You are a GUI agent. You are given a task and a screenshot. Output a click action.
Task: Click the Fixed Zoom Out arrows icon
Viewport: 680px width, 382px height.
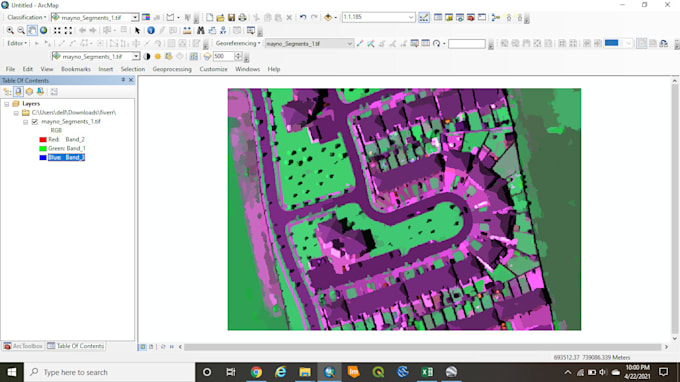pos(68,30)
